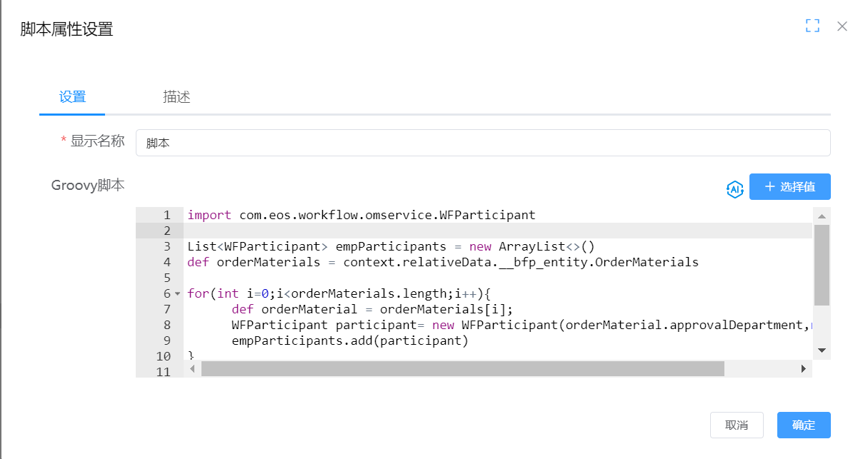The image size is (868, 459).
Task: Cancel with the 取消 button
Action: pyautogui.click(x=736, y=425)
